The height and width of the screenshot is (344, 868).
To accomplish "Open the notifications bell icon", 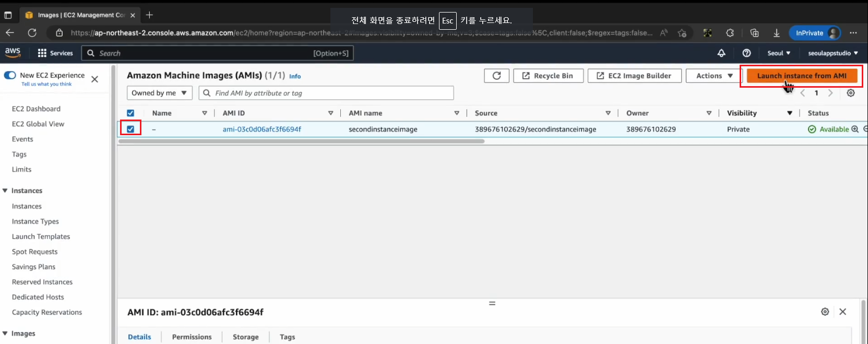I will click(721, 53).
